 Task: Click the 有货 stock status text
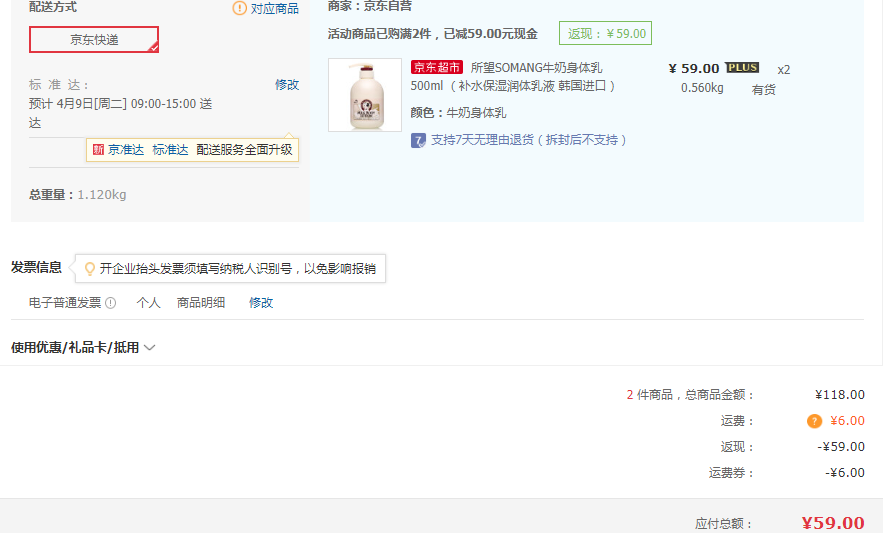pyautogui.click(x=764, y=90)
